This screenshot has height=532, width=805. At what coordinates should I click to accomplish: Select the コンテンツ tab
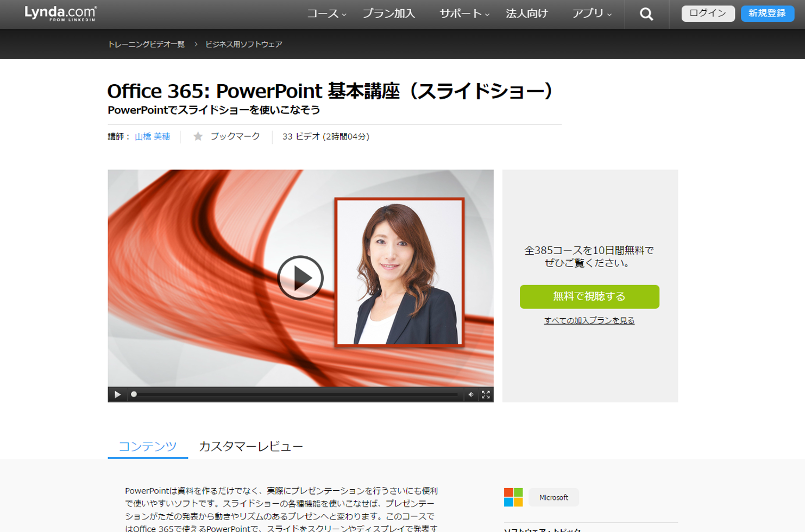147,446
